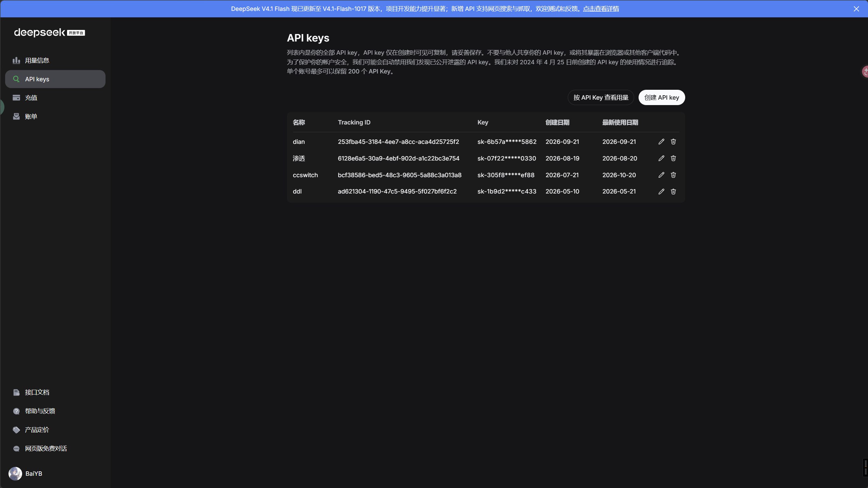Edit the ddl API key name
The height and width of the screenshot is (488, 868).
click(661, 191)
